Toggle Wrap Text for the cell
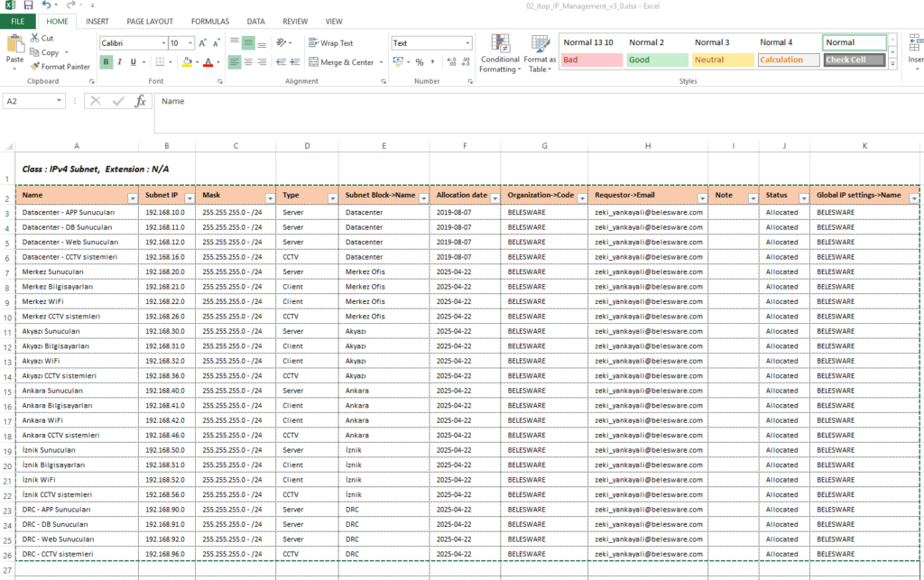Screen dimensions: 924x580 click(330, 42)
